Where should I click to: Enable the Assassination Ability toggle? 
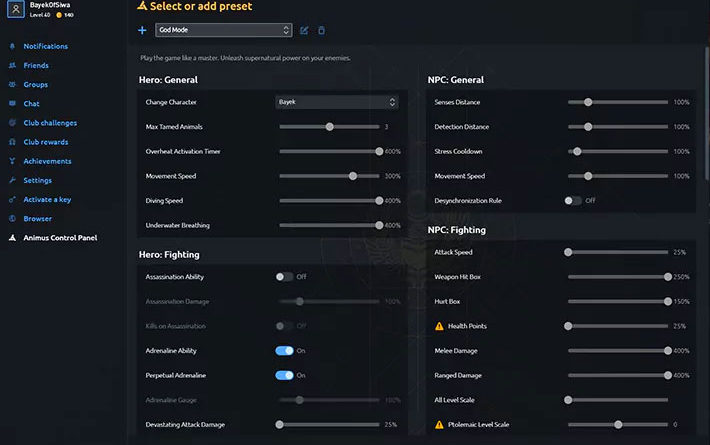[285, 276]
